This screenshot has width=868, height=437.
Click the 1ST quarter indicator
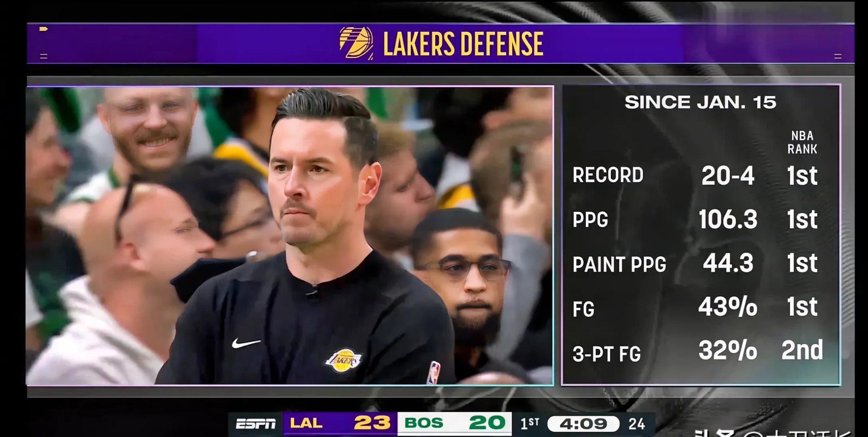pyautogui.click(x=529, y=424)
